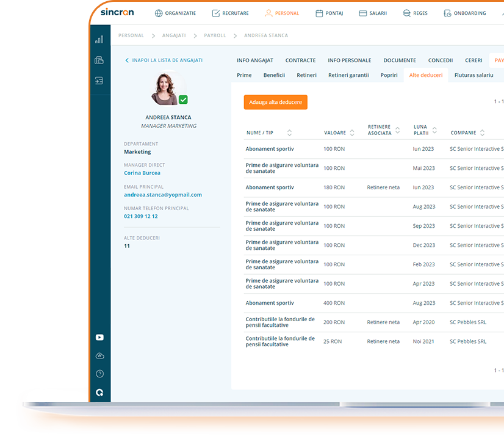
Task: Open the Beneficii sub-tab
Action: coord(274,75)
